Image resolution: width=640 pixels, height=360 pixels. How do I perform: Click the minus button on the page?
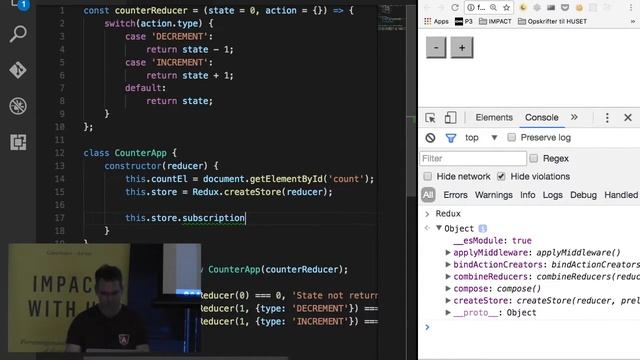pos(436,47)
